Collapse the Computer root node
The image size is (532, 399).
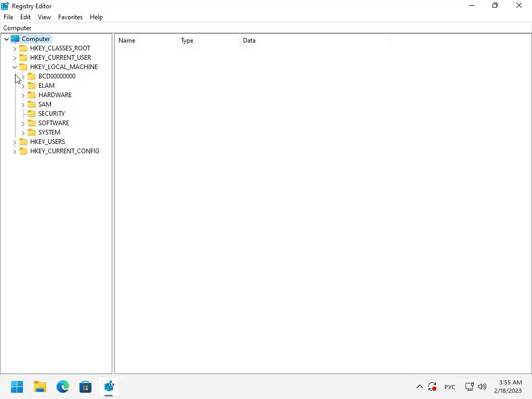pos(6,39)
